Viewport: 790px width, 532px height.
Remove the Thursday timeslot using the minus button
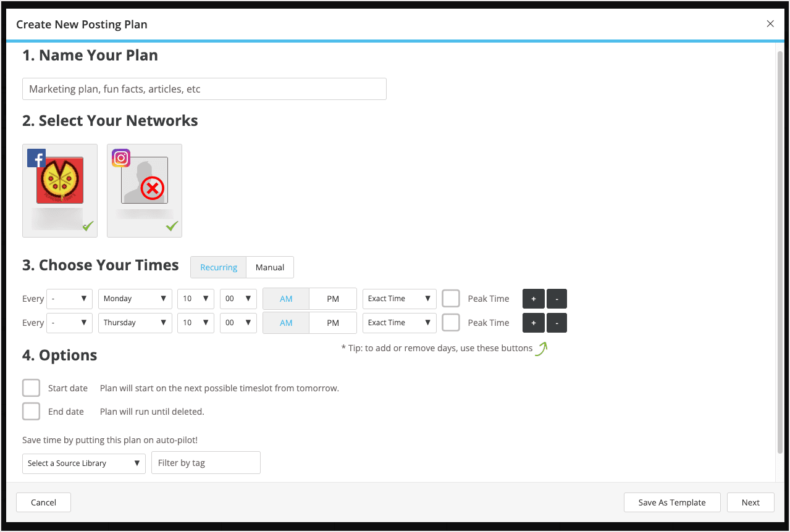click(557, 323)
